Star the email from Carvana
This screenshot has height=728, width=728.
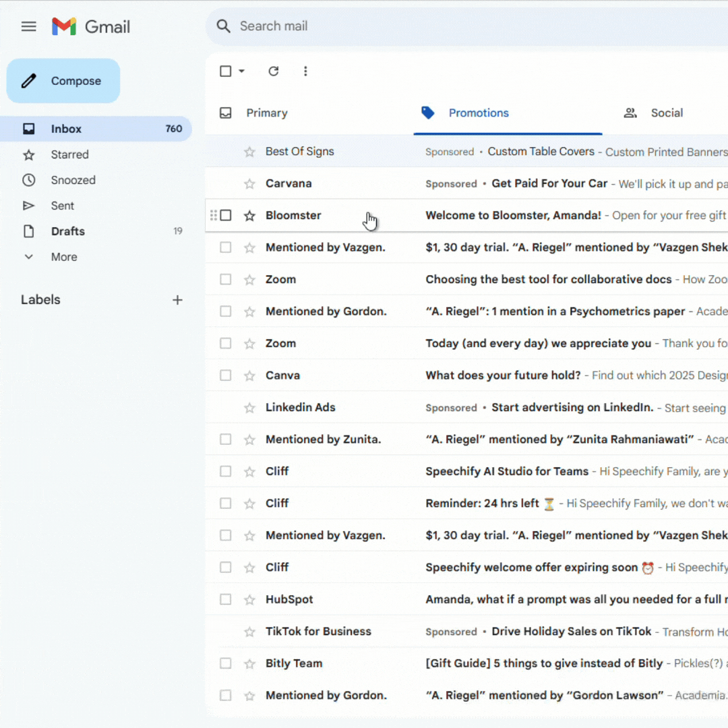click(x=250, y=183)
